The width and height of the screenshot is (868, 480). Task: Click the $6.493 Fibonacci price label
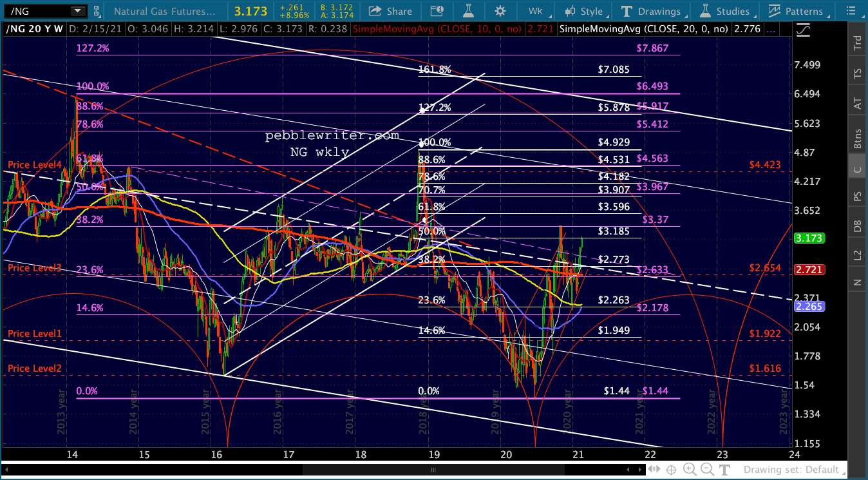coord(652,86)
